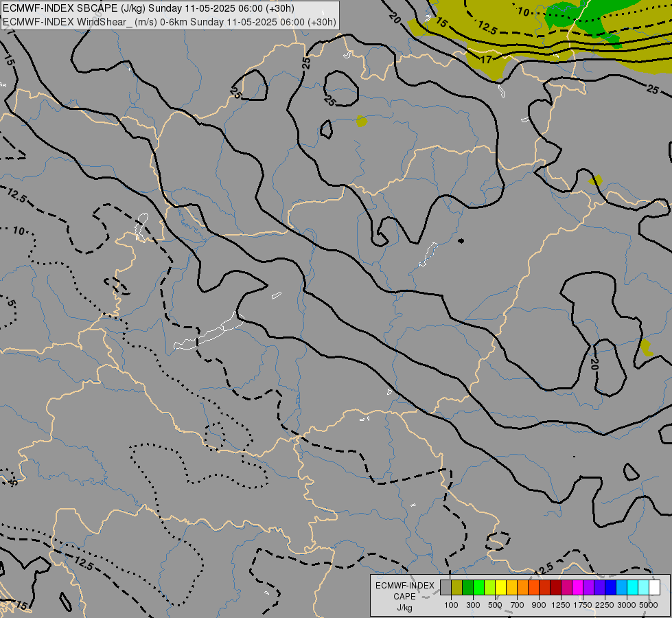Click the legend value 3000
672x618 pixels.
[x=627, y=605]
